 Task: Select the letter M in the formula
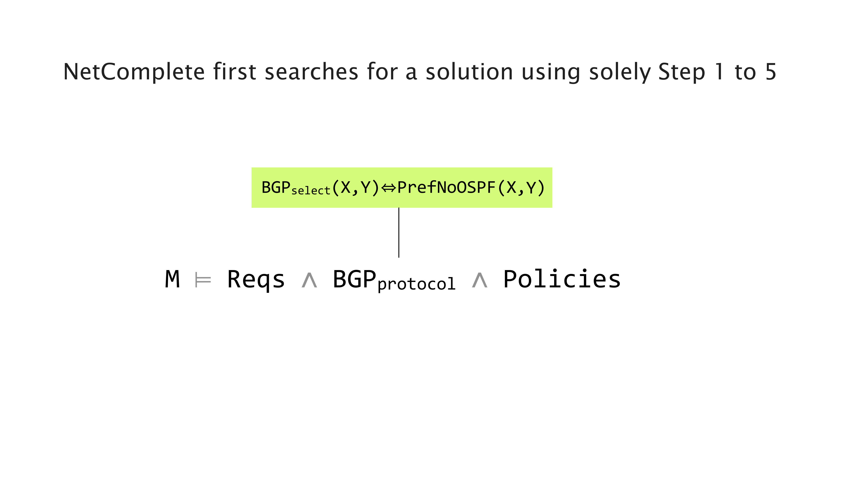coord(173,280)
